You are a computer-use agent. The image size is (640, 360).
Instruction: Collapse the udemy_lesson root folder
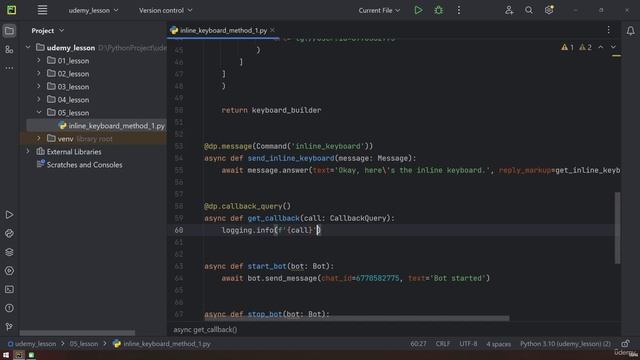tap(28, 48)
